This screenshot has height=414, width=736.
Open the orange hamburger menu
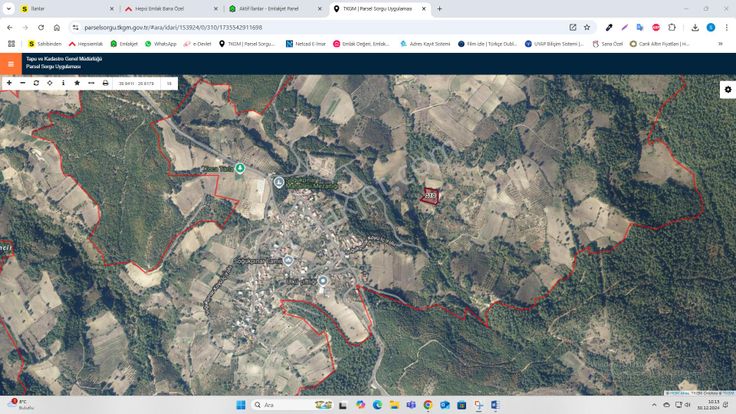[11, 63]
